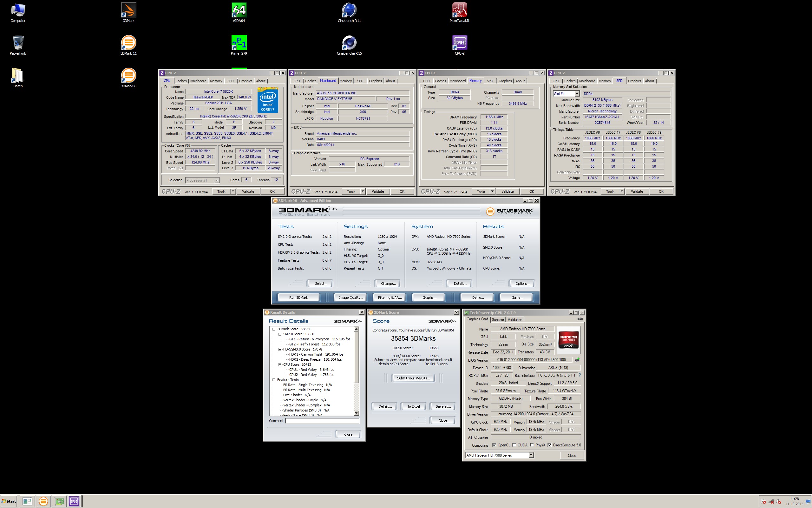This screenshot has width=812, height=508.
Task: Click the Image Quality button
Action: pyautogui.click(x=350, y=297)
